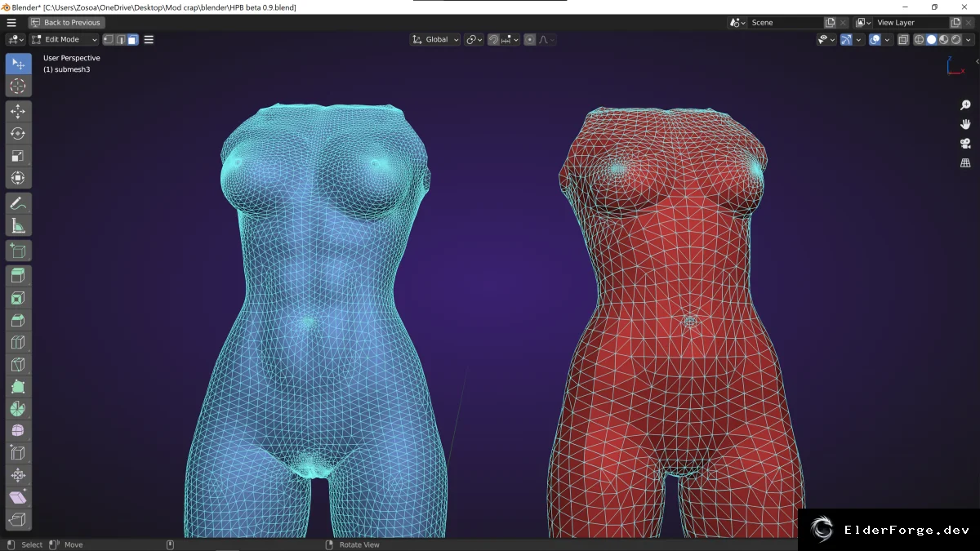The width and height of the screenshot is (980, 551).
Task: Select the Measure tool
Action: (x=18, y=225)
